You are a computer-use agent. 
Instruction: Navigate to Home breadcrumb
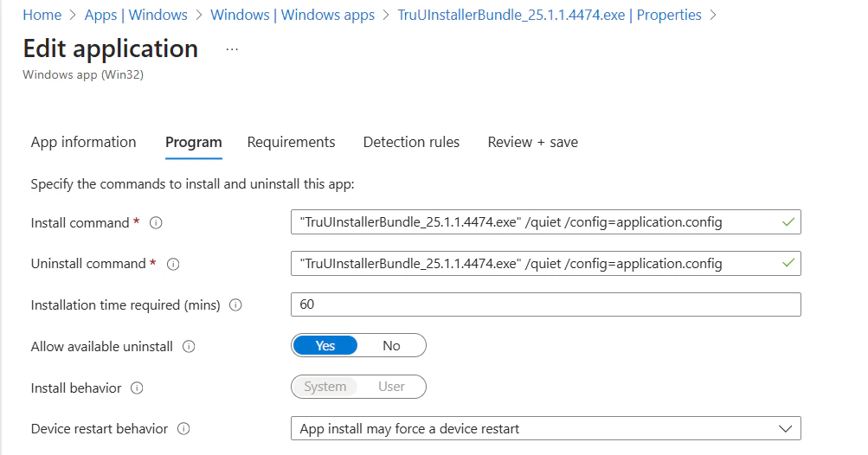pos(42,15)
